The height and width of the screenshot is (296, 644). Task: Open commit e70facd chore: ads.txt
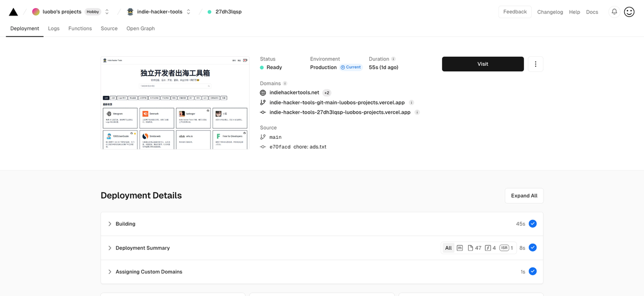[298, 147]
